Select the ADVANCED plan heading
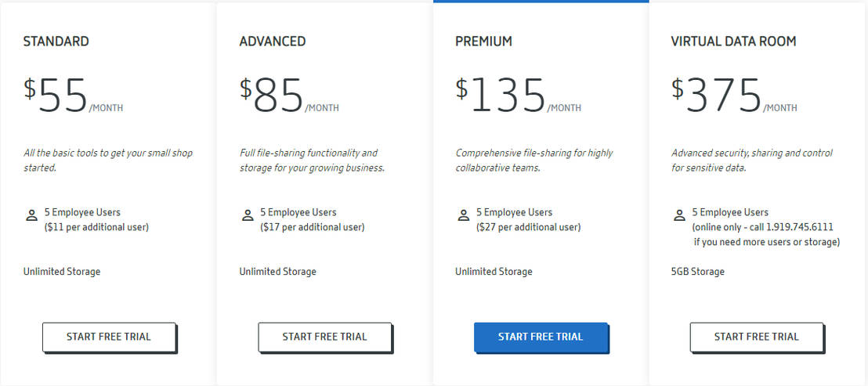The width and height of the screenshot is (868, 386). [x=273, y=41]
